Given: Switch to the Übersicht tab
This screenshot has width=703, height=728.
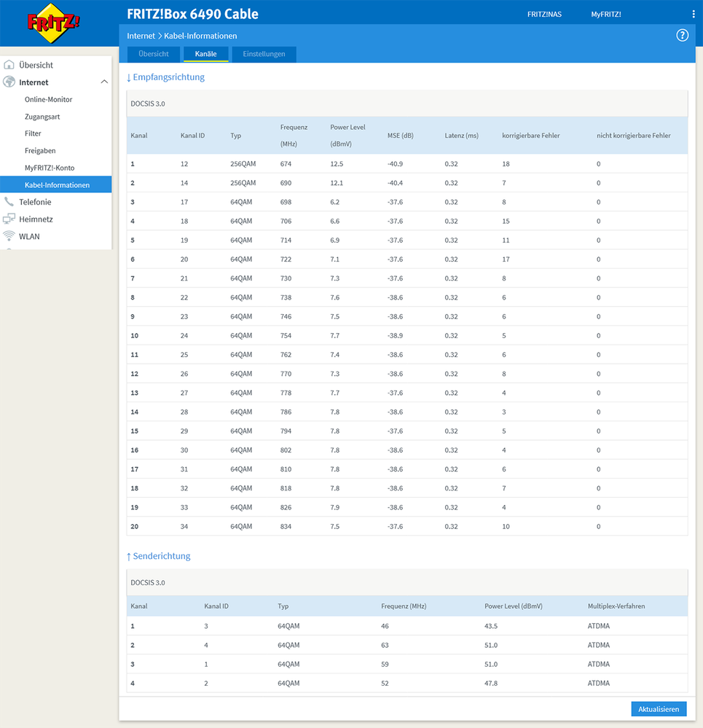Looking at the screenshot, I should 154,54.
